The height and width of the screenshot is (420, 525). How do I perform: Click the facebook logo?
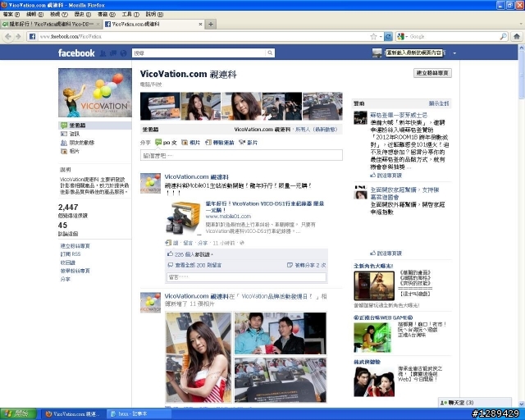[76, 53]
